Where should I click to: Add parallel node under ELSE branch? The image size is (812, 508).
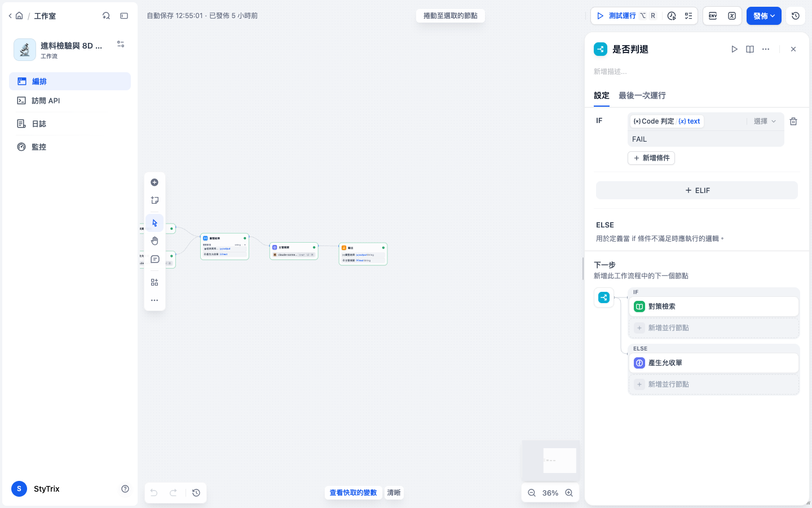(714, 384)
